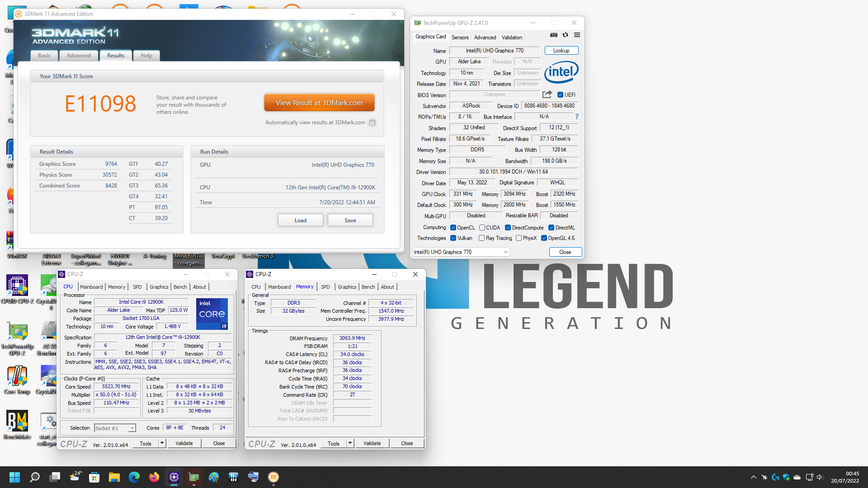Screen dimensions: 868x488
Task: Toggle the DirectML checkbox
Action: click(551, 228)
